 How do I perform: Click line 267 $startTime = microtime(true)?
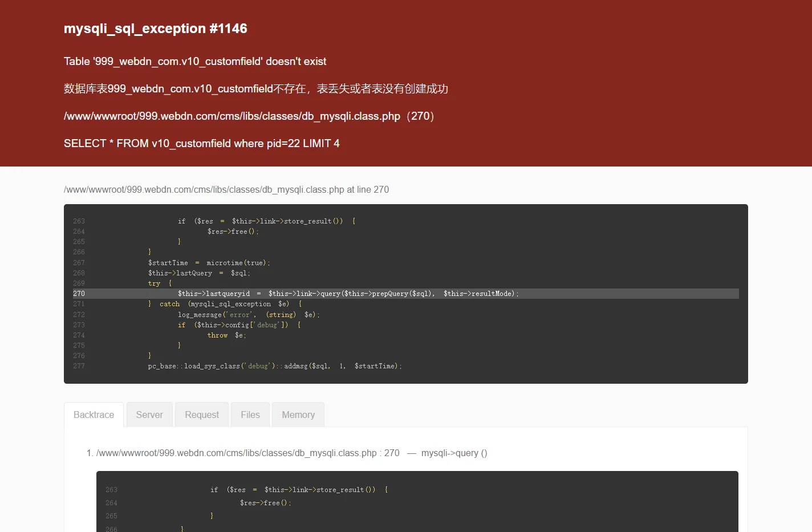pos(209,263)
